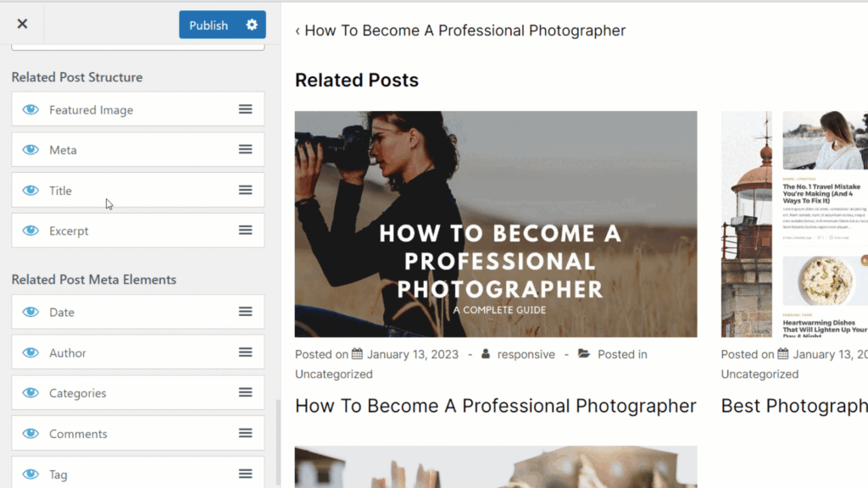Toggle visibility of Date meta element
Screen dimensions: 868x488
pos(31,312)
